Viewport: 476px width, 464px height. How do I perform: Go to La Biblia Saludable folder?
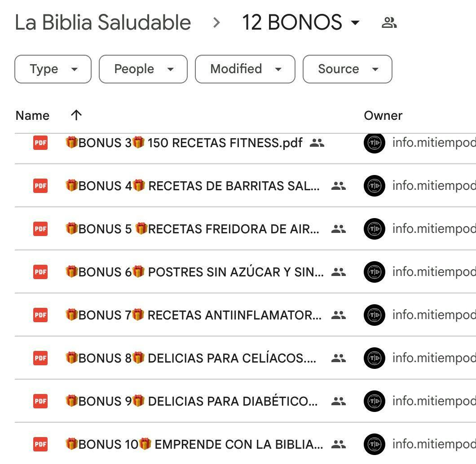(103, 23)
